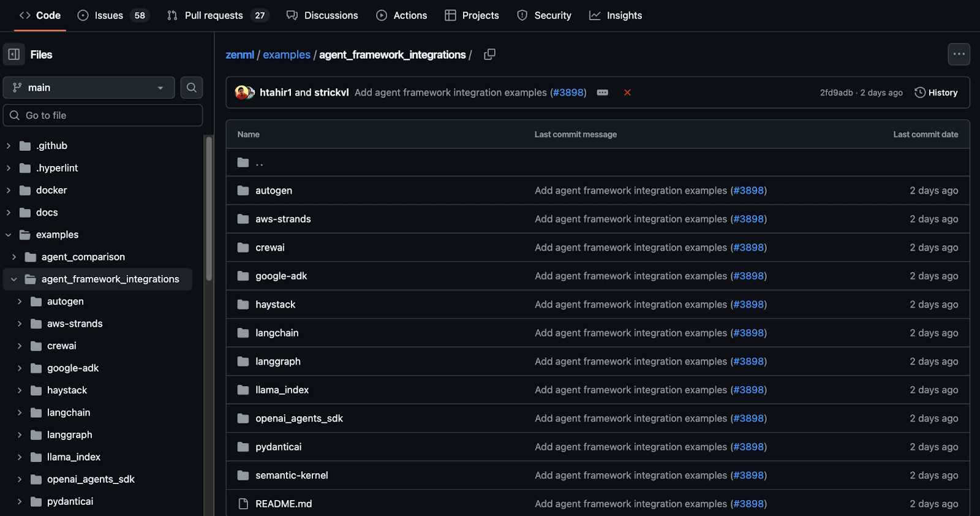Expand the docker folder chevron
Screen dimensions: 980x516
click(9, 191)
